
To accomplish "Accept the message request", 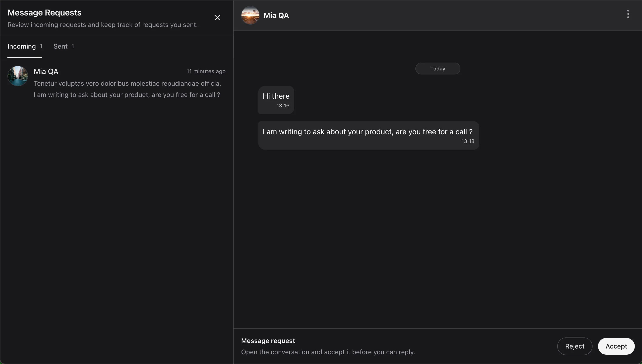I will pyautogui.click(x=616, y=346).
